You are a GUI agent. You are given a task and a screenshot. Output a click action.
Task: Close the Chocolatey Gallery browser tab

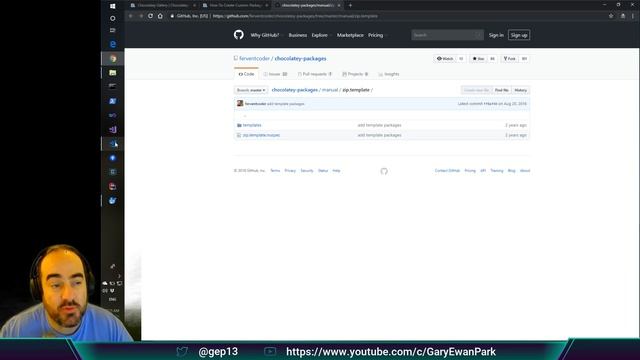[194, 5]
